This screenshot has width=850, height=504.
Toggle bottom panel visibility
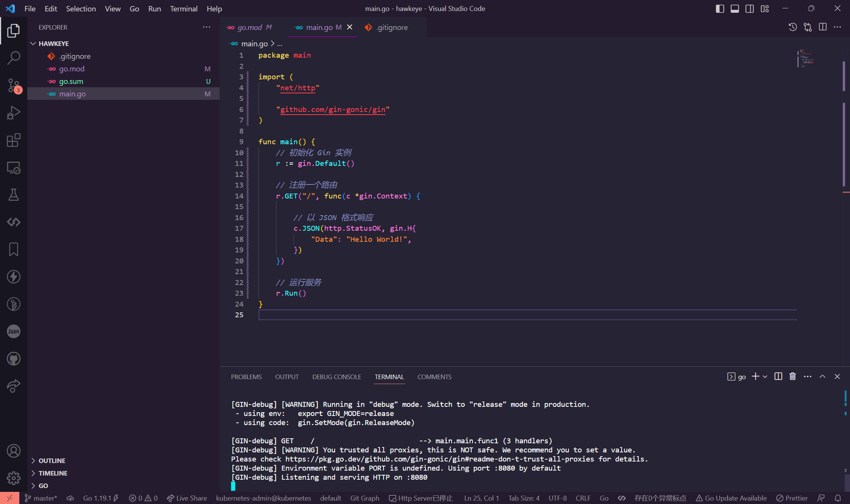[x=735, y=9]
